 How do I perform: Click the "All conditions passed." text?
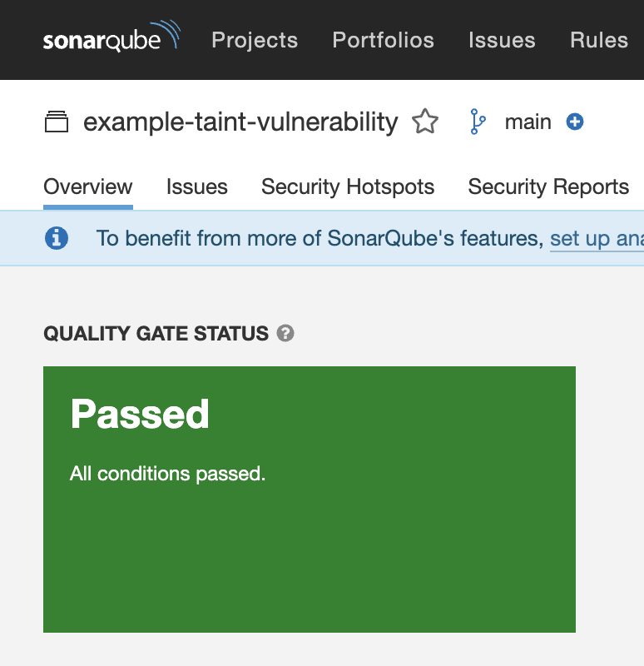(x=167, y=475)
